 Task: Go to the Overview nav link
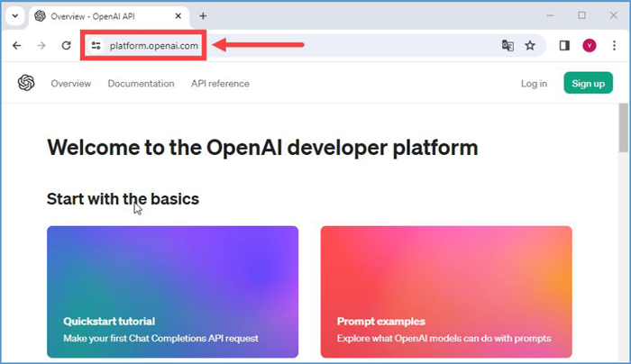71,84
